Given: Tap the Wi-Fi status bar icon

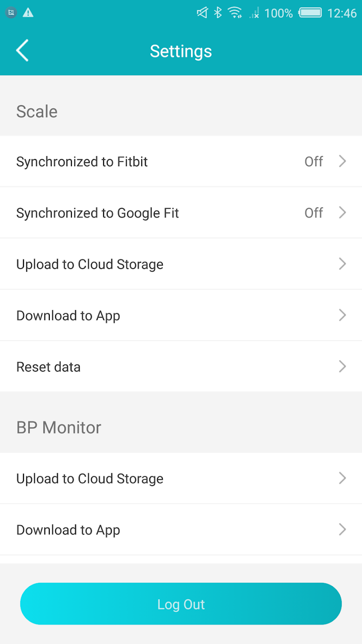Looking at the screenshot, I should (x=235, y=13).
